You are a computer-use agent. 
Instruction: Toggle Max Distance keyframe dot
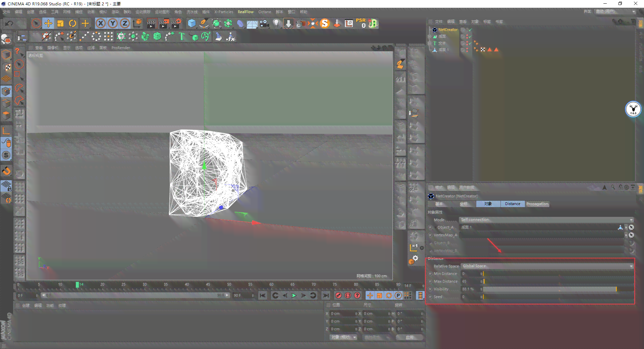tap(430, 281)
